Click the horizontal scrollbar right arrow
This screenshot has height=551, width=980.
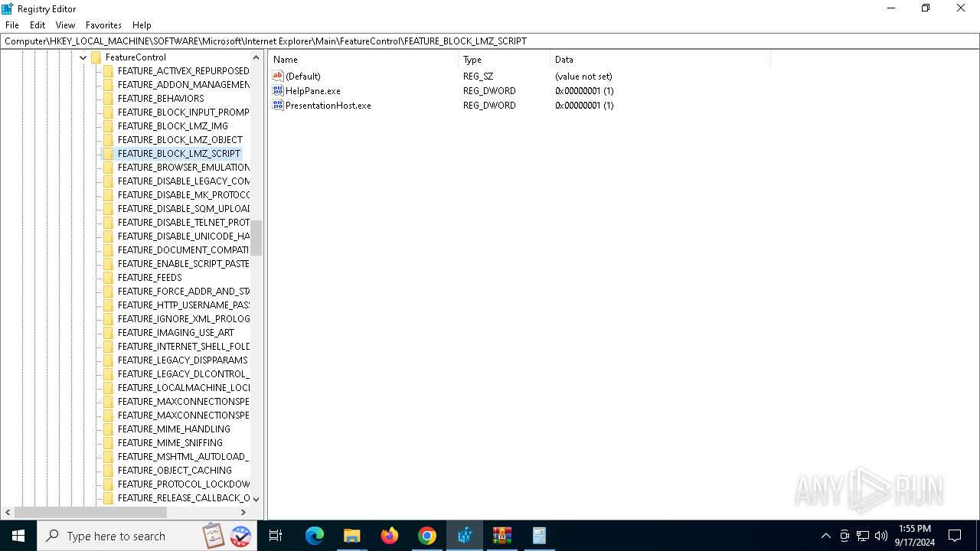pos(243,512)
